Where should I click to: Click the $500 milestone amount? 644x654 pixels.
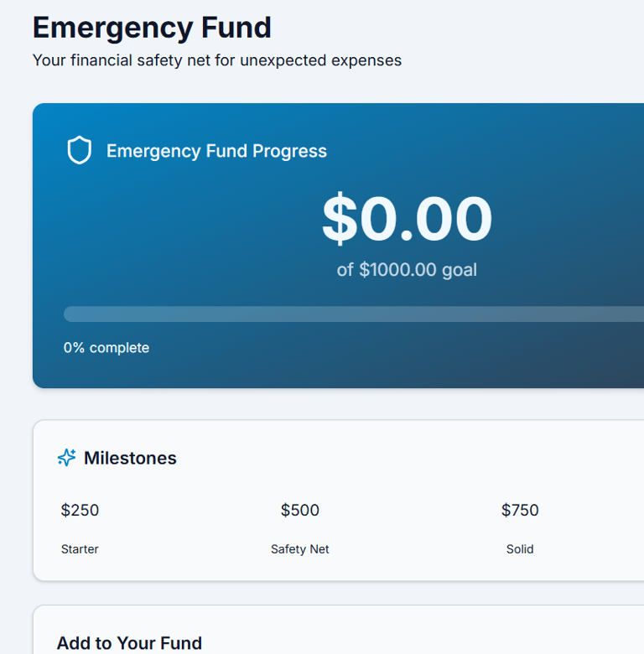point(300,510)
